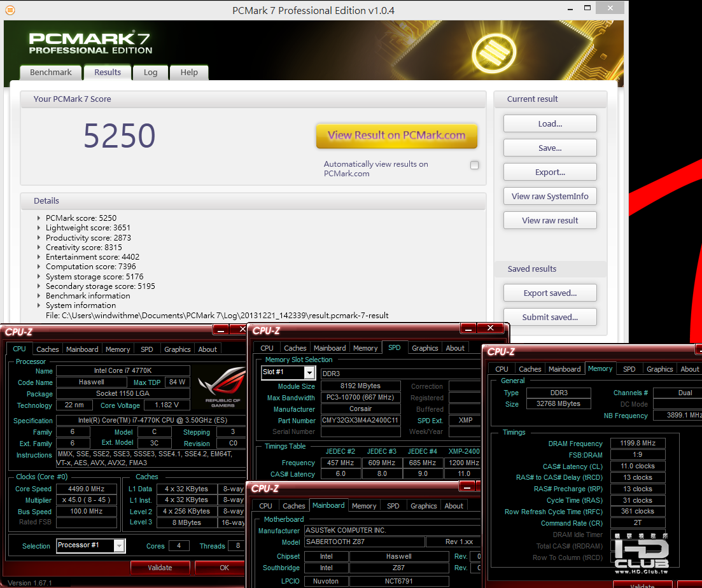This screenshot has width=702, height=588.
Task: Expand the Secondary storage score detail
Action: [38, 286]
